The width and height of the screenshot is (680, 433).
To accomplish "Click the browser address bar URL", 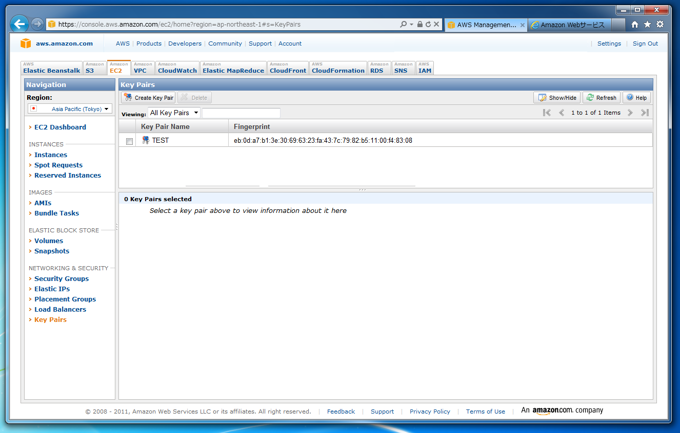I will 179,24.
